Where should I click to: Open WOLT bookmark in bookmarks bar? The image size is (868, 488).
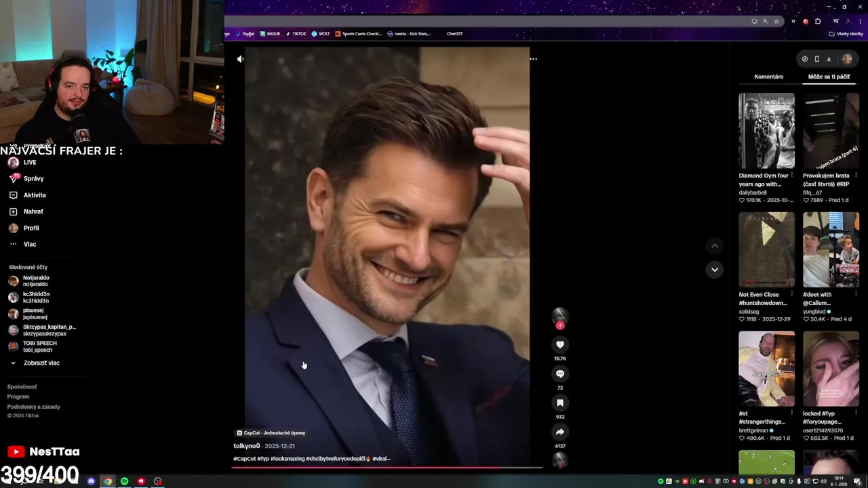click(x=321, y=33)
